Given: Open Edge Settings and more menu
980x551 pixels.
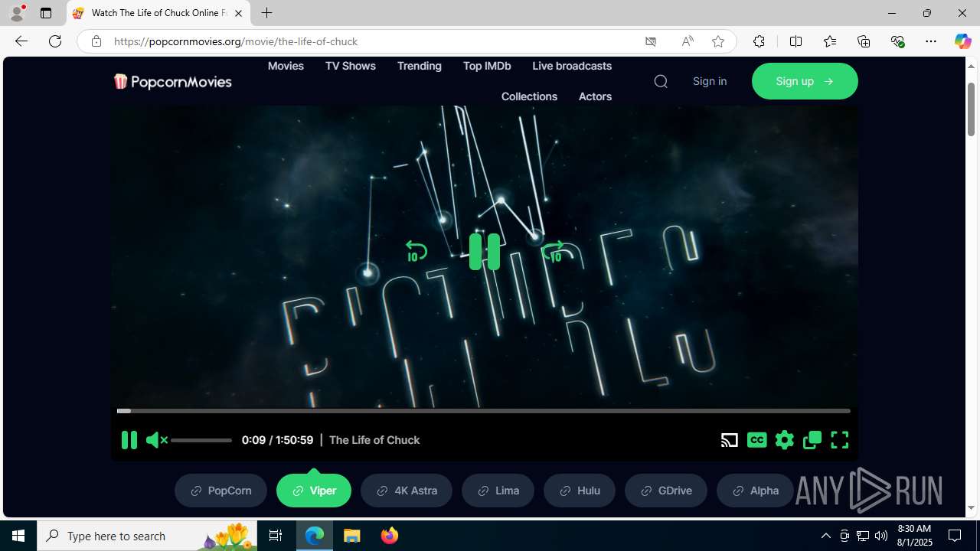Looking at the screenshot, I should click(931, 41).
